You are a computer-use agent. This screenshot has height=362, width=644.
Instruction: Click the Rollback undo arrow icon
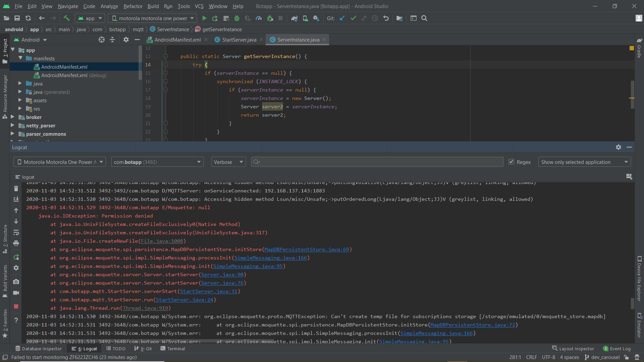coord(386,18)
